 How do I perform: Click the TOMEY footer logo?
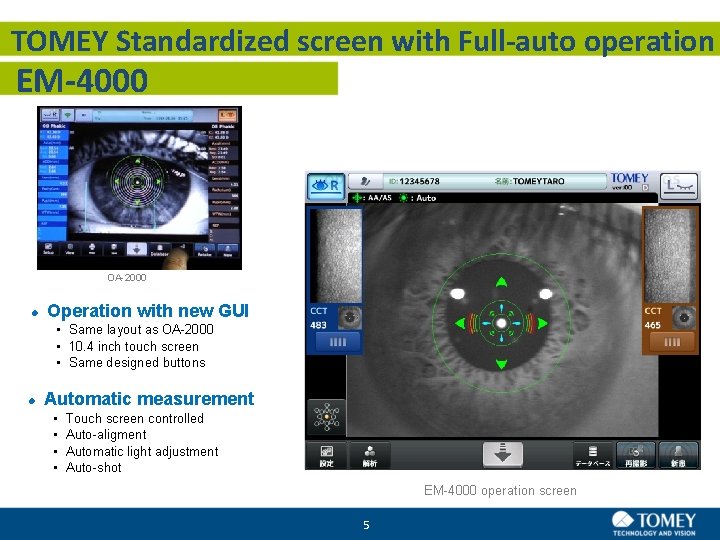pyautogui.click(x=654, y=523)
